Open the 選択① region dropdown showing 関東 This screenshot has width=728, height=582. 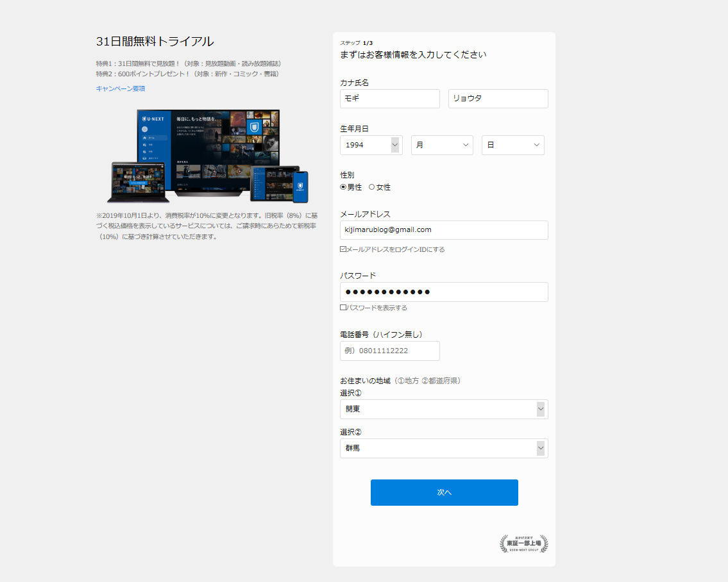click(444, 409)
